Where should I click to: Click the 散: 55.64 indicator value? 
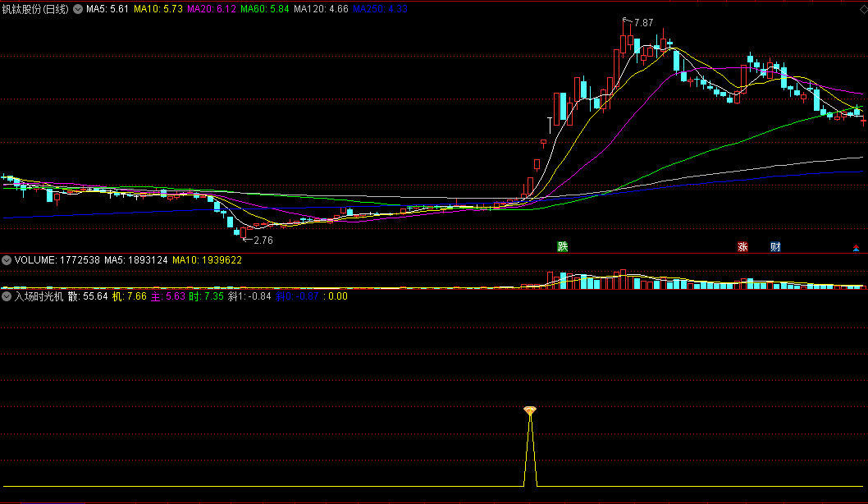pos(88,296)
